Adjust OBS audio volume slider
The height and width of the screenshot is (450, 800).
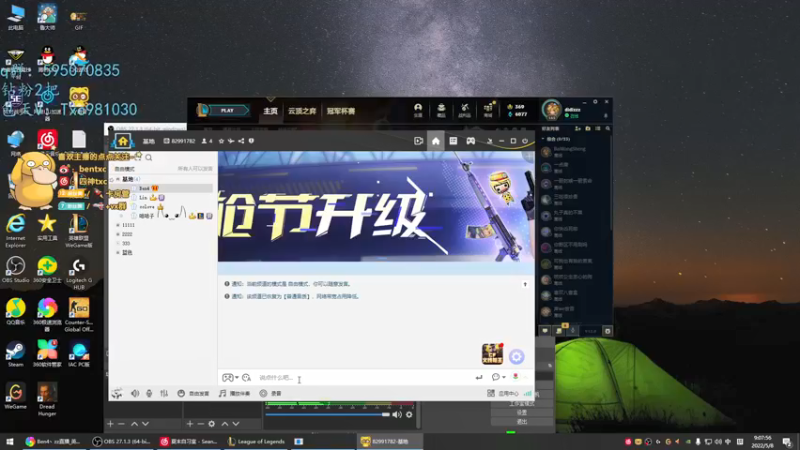click(x=328, y=415)
